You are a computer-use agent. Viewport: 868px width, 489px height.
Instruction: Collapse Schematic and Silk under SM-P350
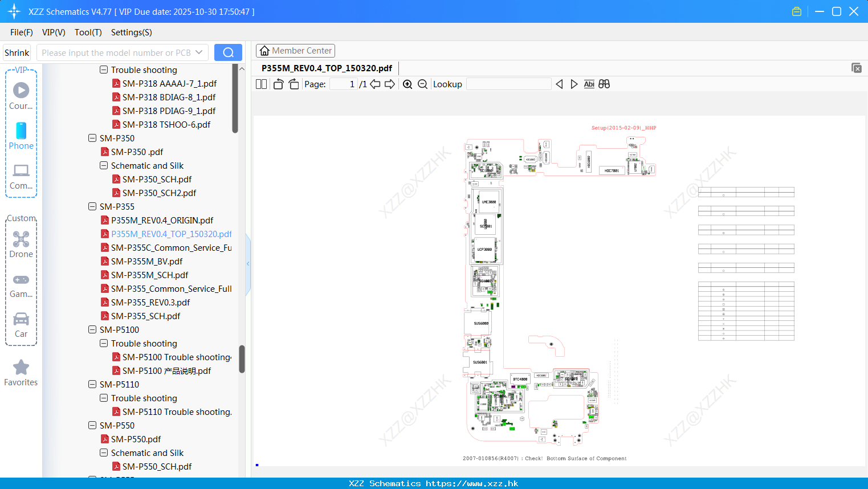point(104,165)
